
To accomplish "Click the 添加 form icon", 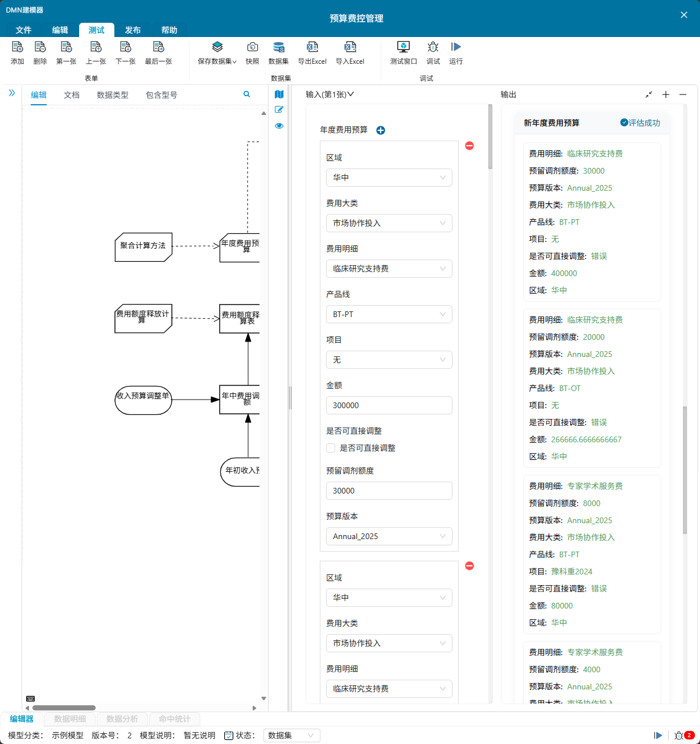I will [x=17, y=47].
